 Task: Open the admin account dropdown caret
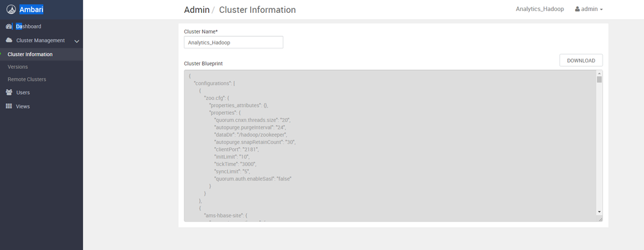click(601, 10)
